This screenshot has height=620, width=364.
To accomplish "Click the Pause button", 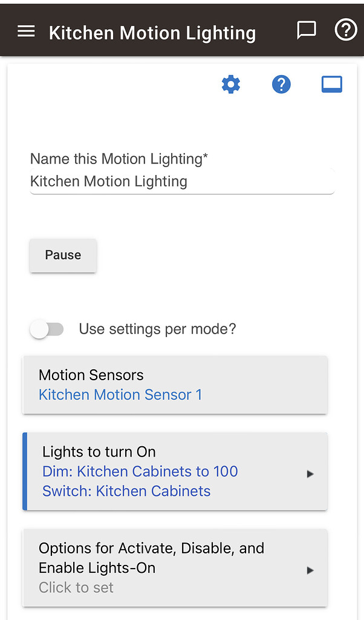I will 62,255.
